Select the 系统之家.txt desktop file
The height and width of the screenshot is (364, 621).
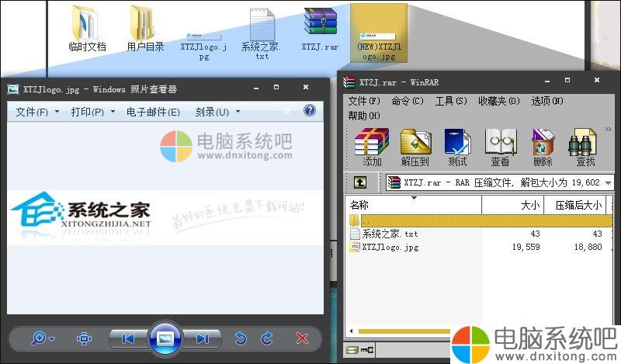coord(262,34)
